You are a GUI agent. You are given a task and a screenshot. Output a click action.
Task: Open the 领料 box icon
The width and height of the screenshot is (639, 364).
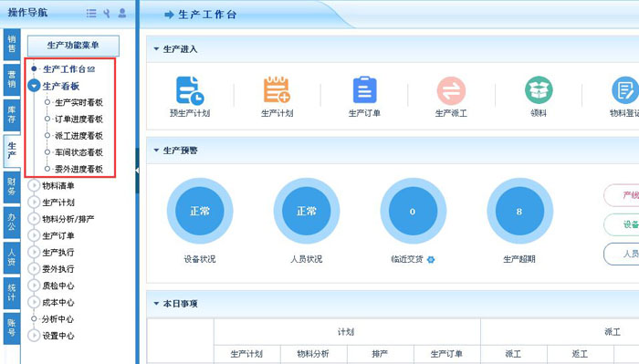(x=539, y=90)
